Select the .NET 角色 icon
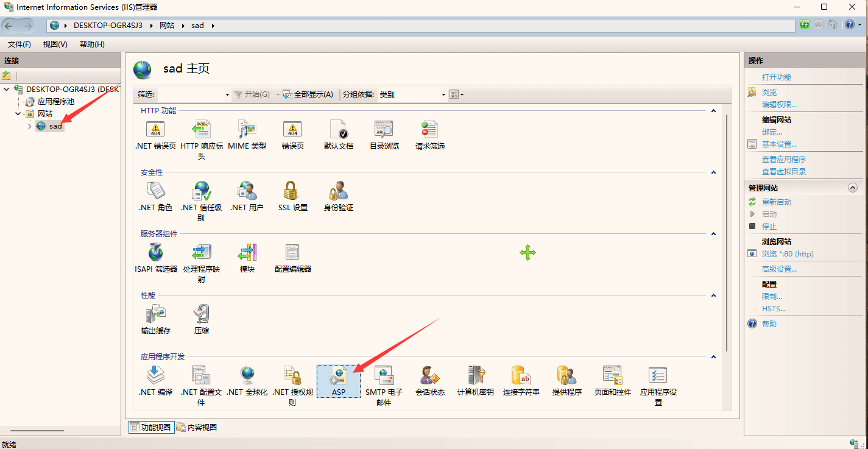The image size is (868, 449). 155,197
